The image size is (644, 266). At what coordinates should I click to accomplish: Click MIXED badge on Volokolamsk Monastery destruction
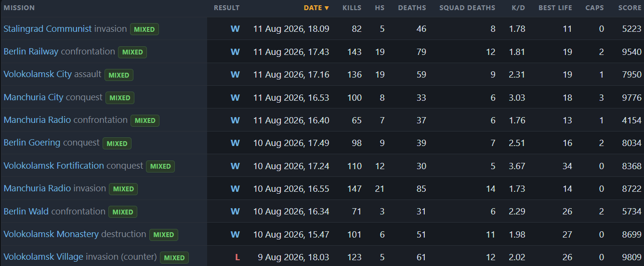(164, 235)
